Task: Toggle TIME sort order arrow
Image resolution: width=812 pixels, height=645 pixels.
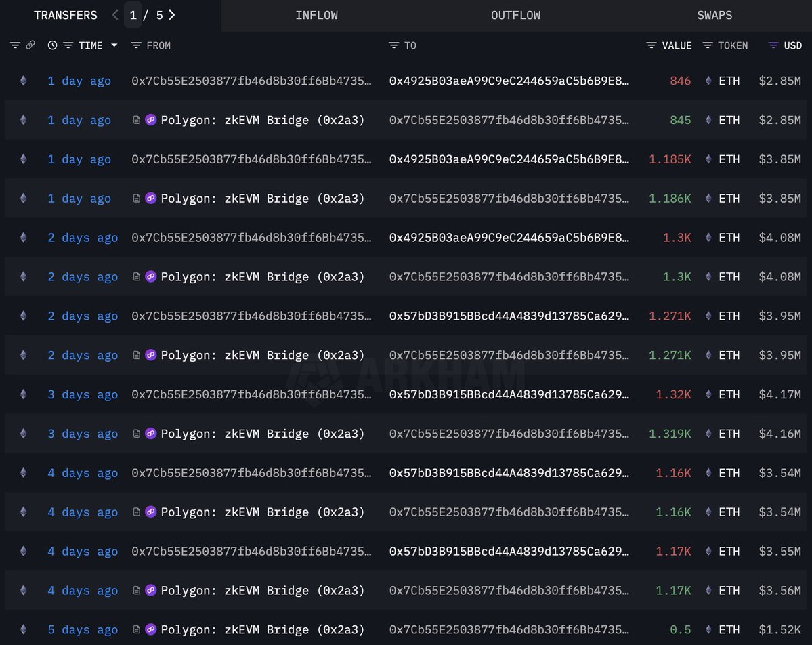Action: click(x=114, y=45)
